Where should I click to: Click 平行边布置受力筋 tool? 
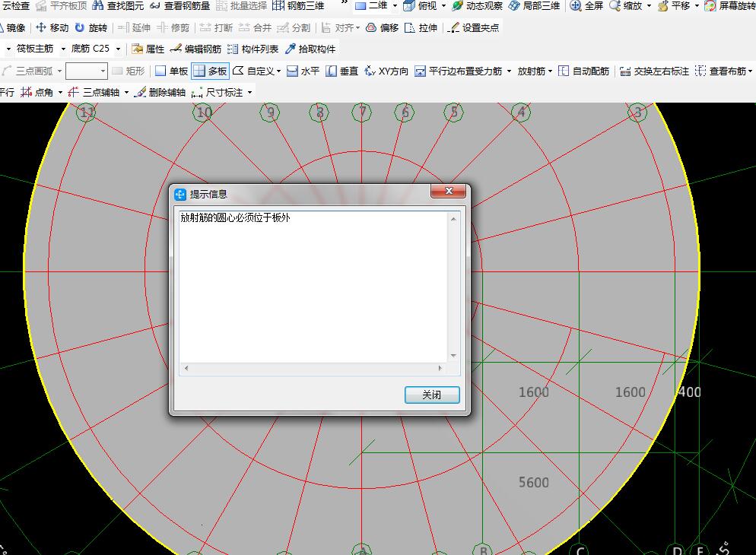click(459, 71)
